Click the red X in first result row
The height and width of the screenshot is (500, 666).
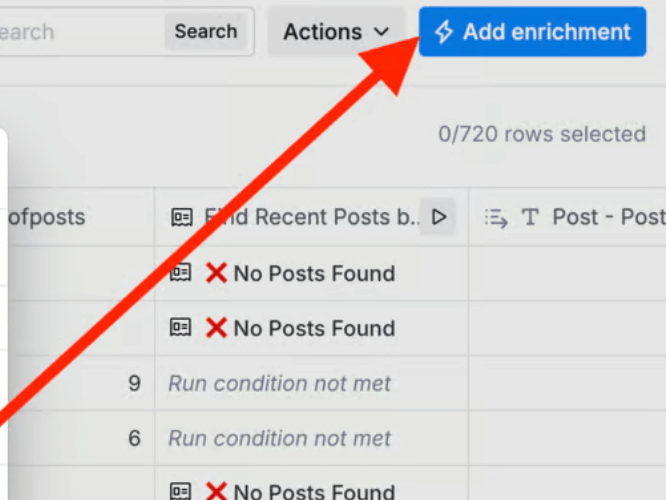point(216,273)
